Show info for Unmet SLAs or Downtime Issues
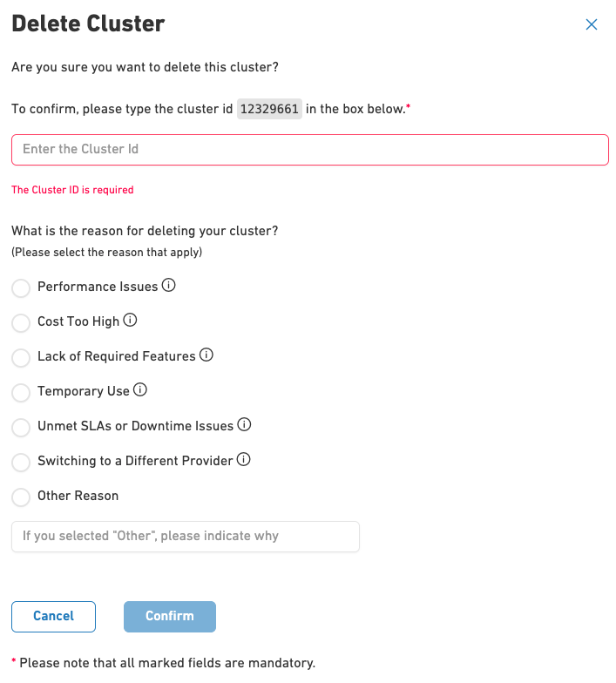Screen dimensions: 616x683 tap(245, 425)
